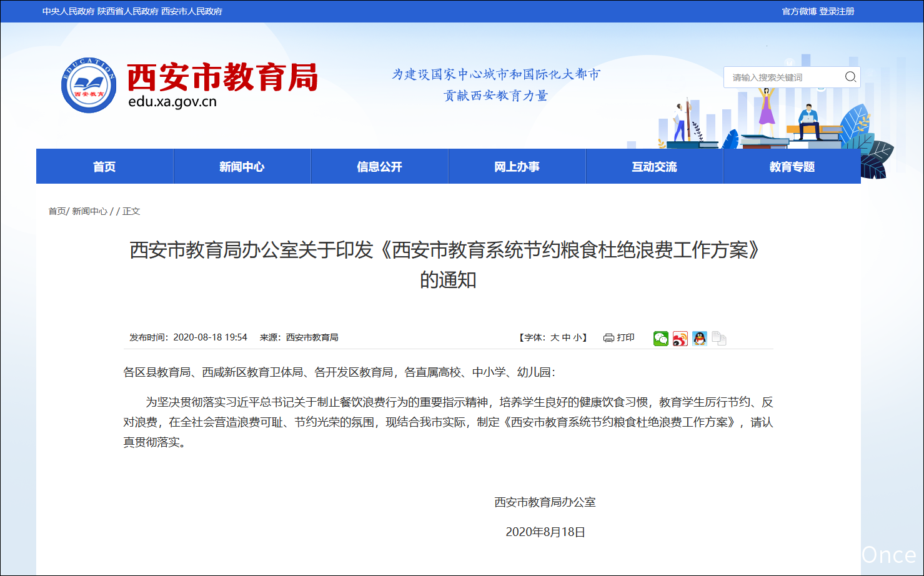
Task: Click the 西安市教育局 site title
Action: [222, 77]
